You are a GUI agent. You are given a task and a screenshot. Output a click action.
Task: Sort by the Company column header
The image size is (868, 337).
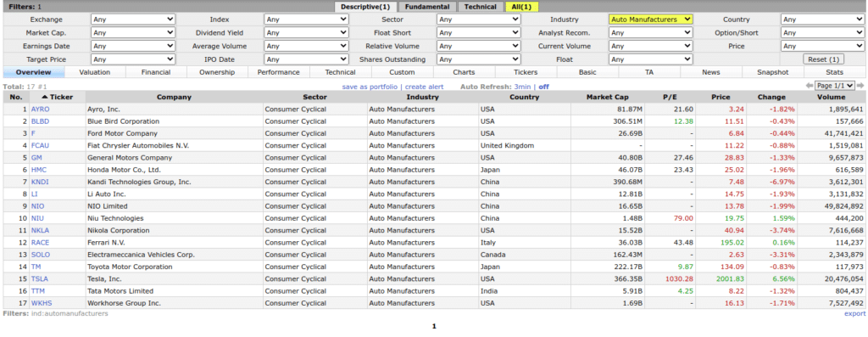[x=174, y=97]
